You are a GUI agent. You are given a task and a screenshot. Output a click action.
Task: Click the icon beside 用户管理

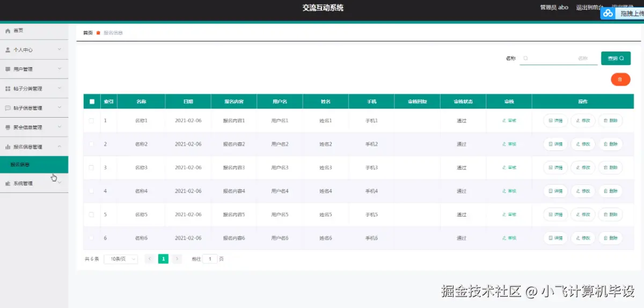point(8,69)
